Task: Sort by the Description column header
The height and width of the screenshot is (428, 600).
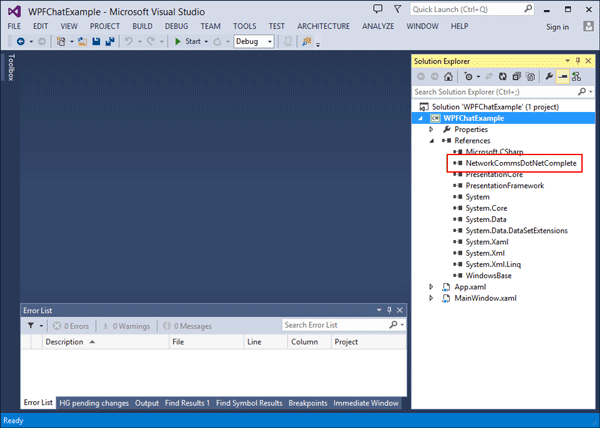Action: click(105, 342)
